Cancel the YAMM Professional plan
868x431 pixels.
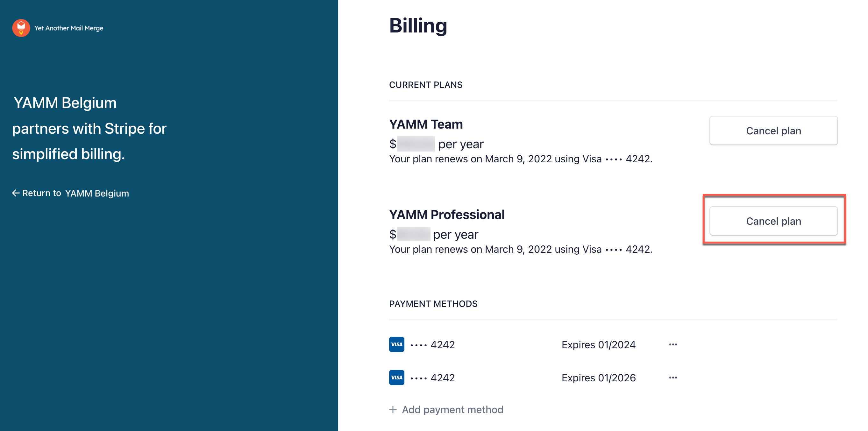[773, 221]
